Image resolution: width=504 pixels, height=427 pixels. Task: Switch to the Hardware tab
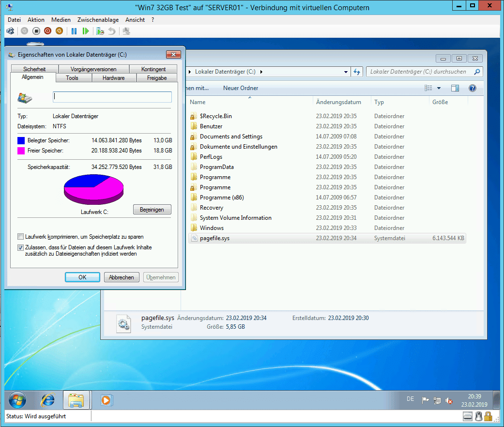[113, 78]
